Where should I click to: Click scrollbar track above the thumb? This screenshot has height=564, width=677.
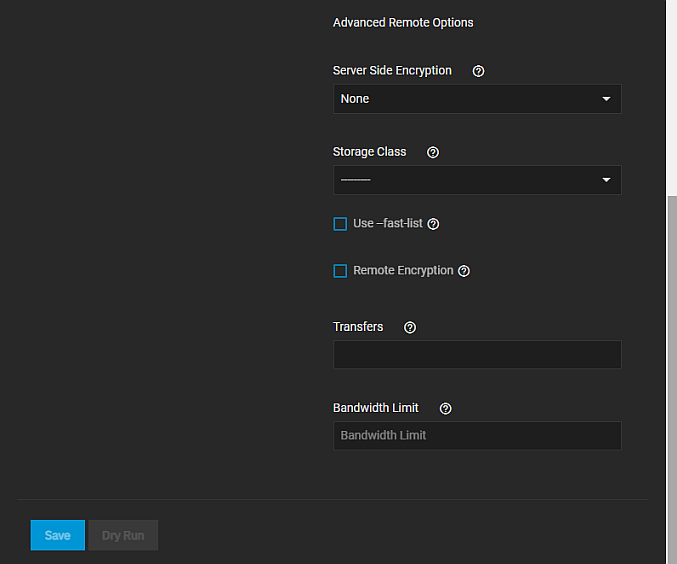coord(671,100)
